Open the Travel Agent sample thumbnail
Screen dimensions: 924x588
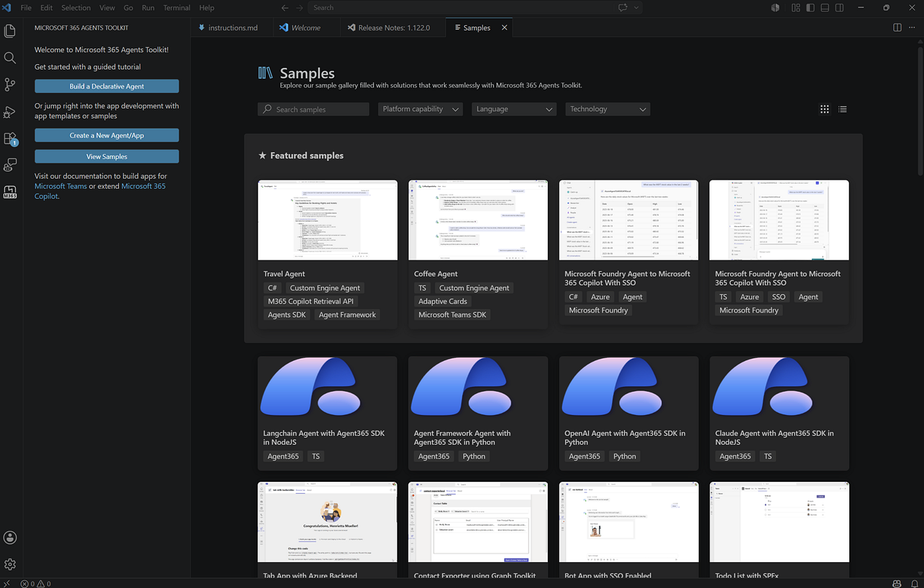(x=327, y=220)
